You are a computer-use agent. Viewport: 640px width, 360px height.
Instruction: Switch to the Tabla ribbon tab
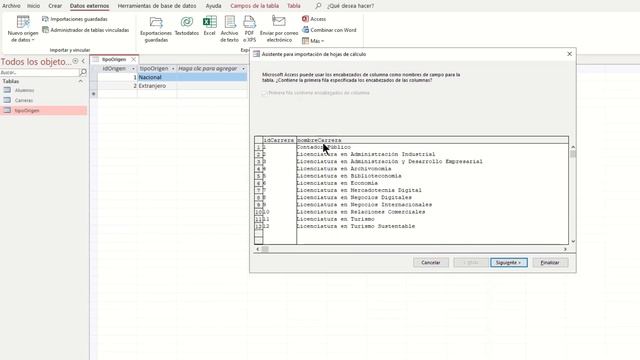coord(294,6)
